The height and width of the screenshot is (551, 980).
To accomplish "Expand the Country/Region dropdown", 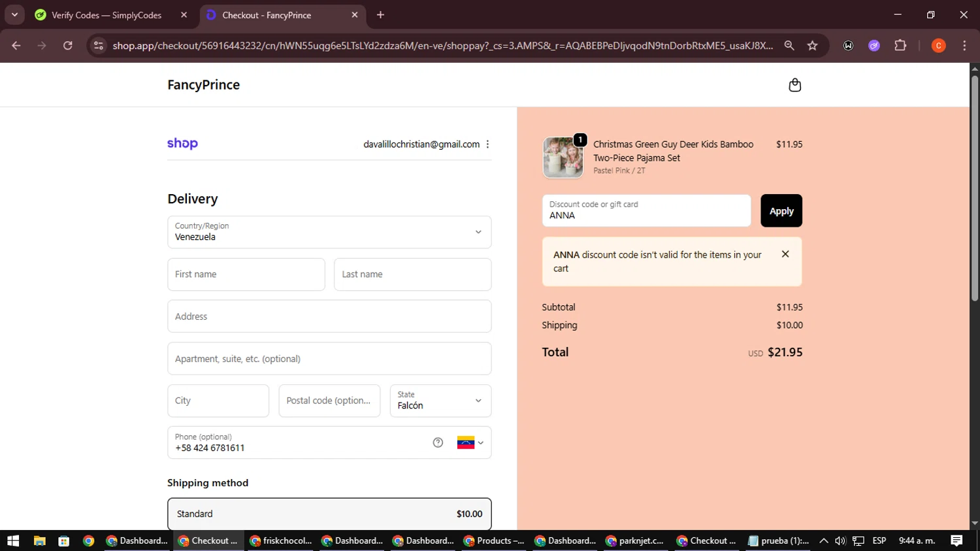I will click(x=329, y=232).
